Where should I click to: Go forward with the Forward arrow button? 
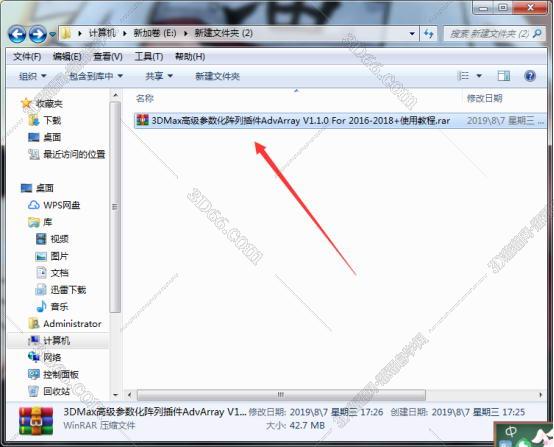click(38, 34)
